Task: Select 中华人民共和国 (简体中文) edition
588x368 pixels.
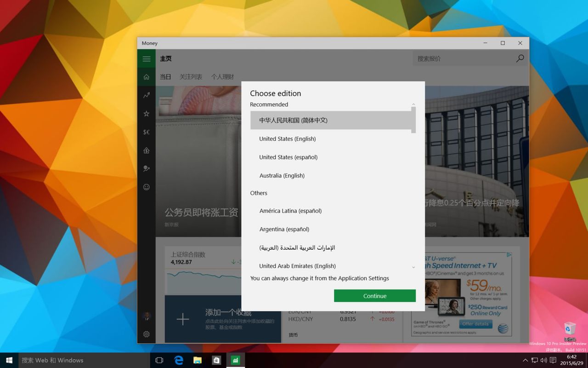Action: 331,120
